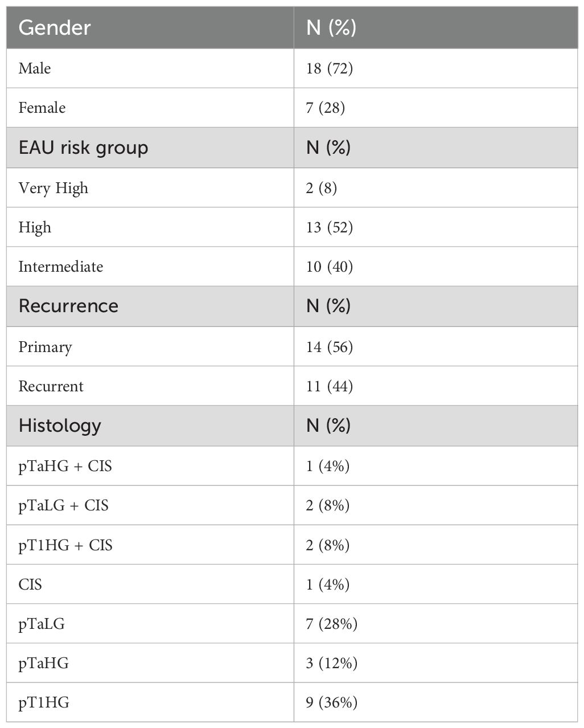
Task: Click the pTaLG + CIS row label
Action: pyautogui.click(x=64, y=505)
